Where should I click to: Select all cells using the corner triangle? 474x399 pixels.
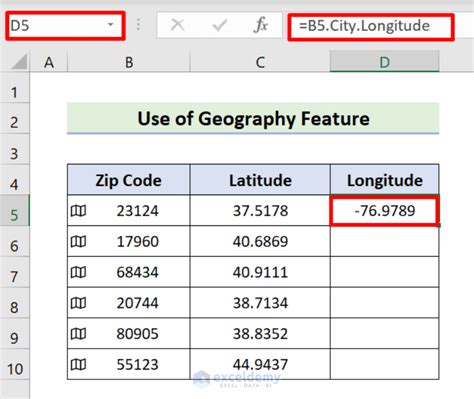tap(19, 62)
